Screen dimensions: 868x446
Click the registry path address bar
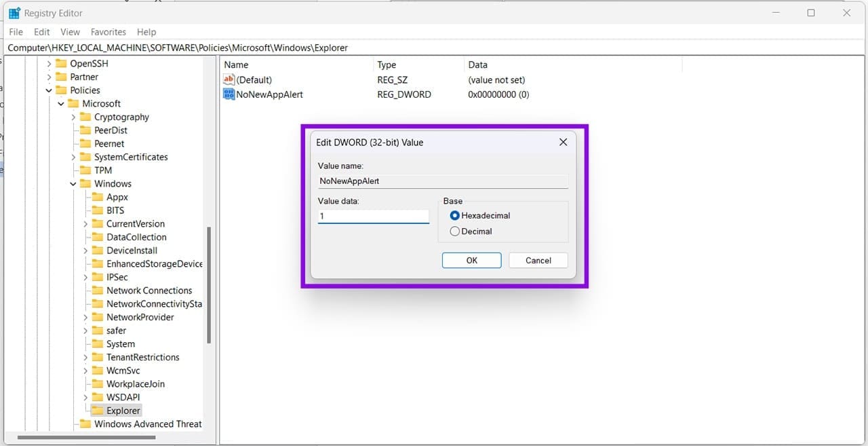coord(434,48)
